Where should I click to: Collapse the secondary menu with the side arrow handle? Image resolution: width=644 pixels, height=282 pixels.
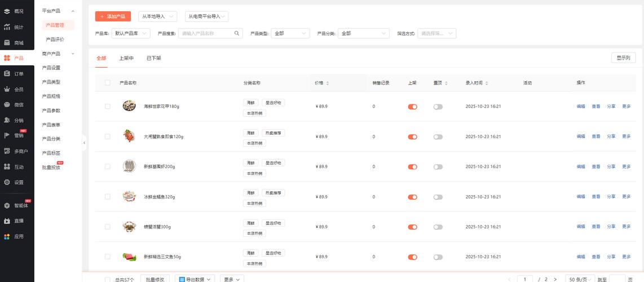[84, 143]
